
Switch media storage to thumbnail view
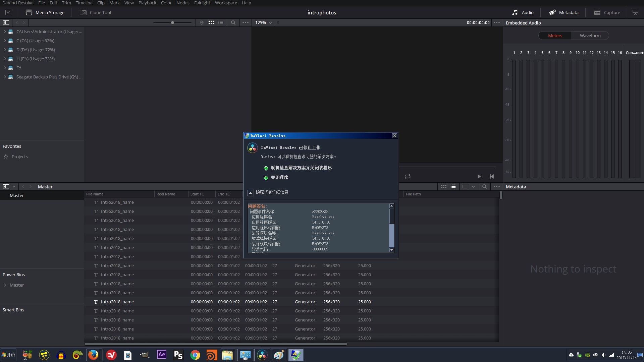click(x=211, y=22)
